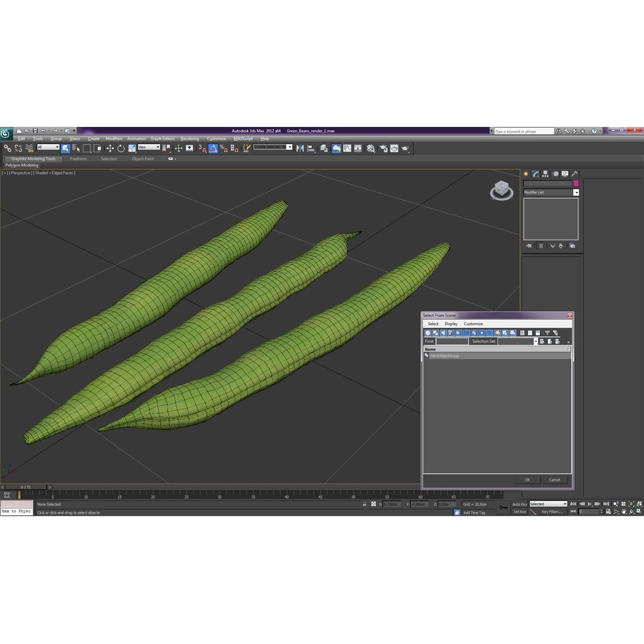Switch to Object Paint ribbon tab
The width and height of the screenshot is (644, 644).
[143, 159]
